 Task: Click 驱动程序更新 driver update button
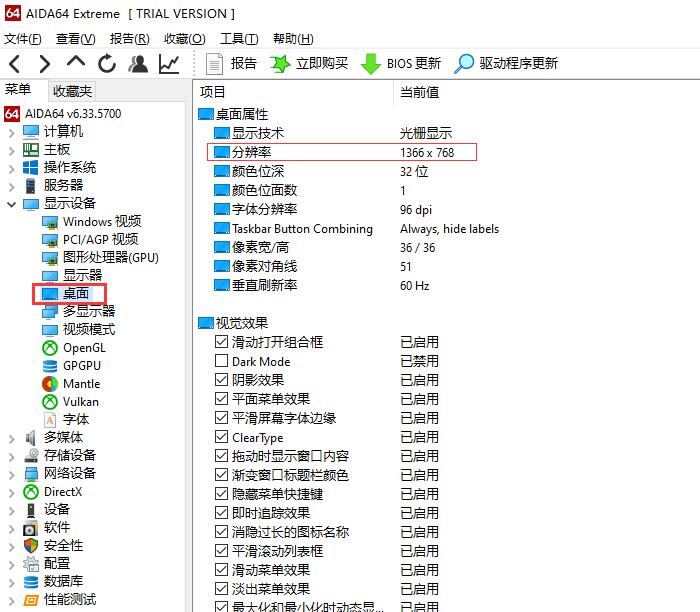pyautogui.click(x=506, y=64)
